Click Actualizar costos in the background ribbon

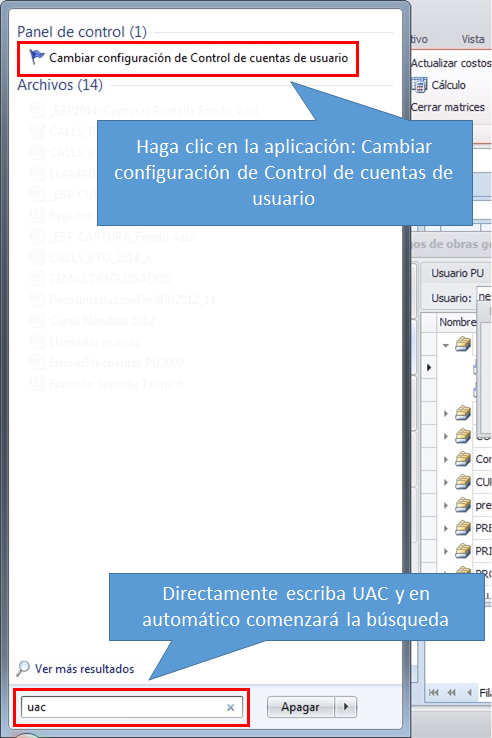[x=451, y=63]
